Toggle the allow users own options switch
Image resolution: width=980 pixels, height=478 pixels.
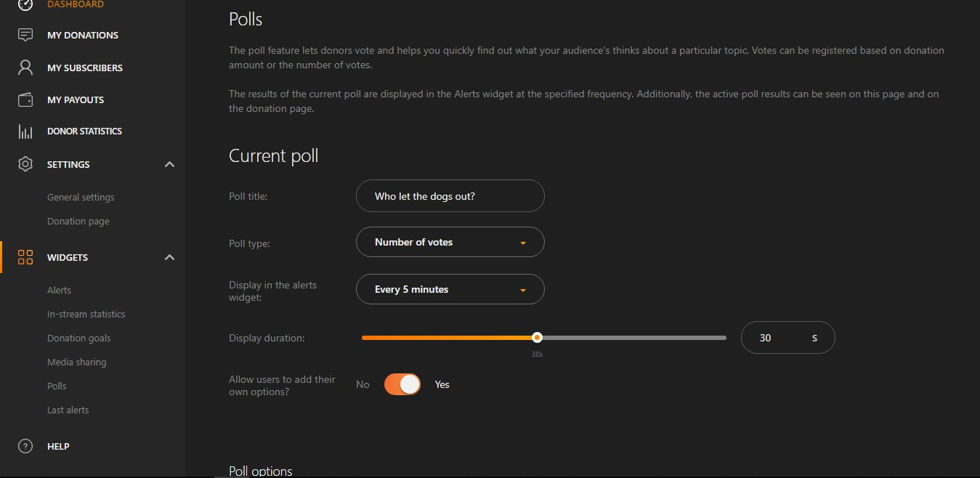click(x=402, y=384)
